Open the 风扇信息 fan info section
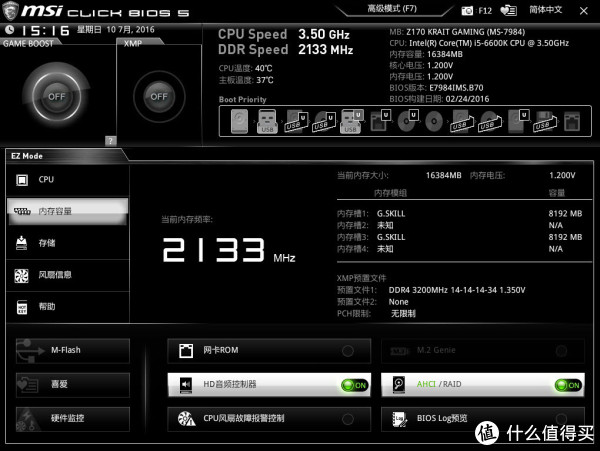Screen dimensions: 600x451 click(65, 275)
